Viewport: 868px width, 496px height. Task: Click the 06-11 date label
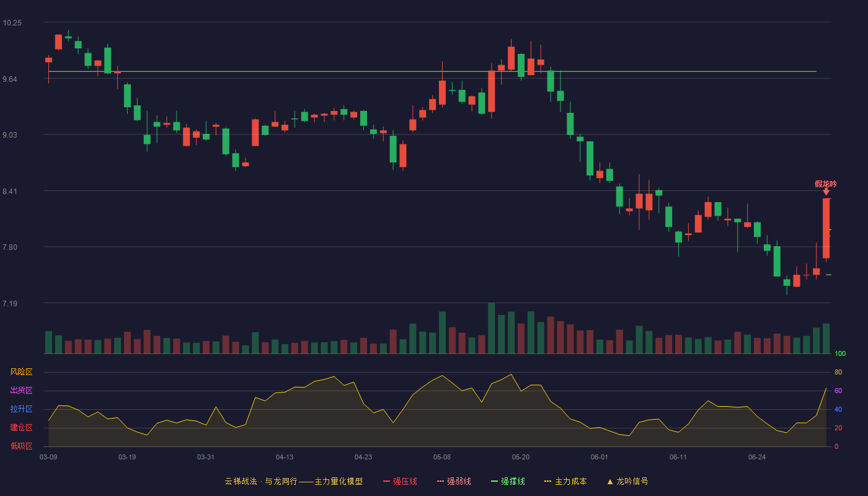click(x=678, y=457)
